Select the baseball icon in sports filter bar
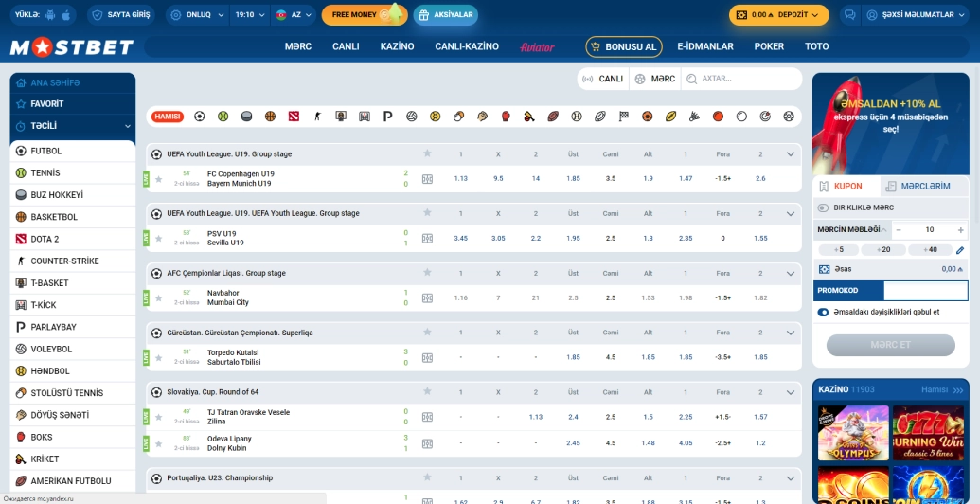 [x=577, y=117]
